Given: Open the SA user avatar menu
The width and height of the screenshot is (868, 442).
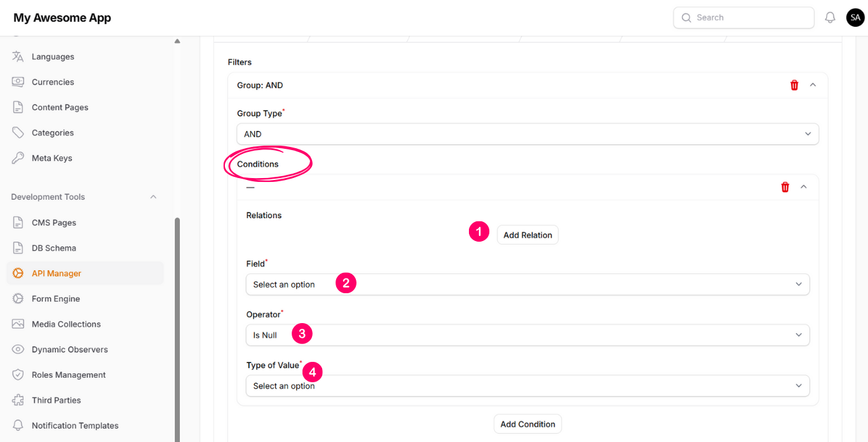Looking at the screenshot, I should pyautogui.click(x=855, y=18).
